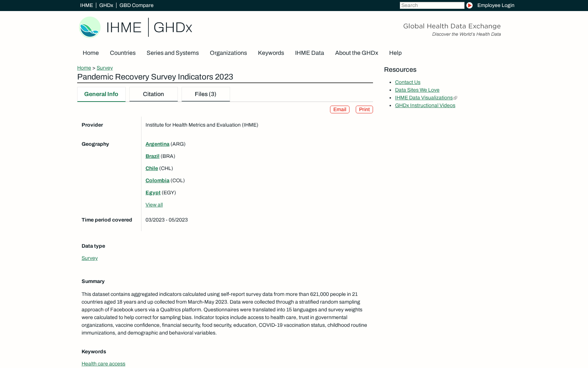Screen dimensions: 588x368
Task: Click the Survey breadcrumb link
Action: click(105, 68)
